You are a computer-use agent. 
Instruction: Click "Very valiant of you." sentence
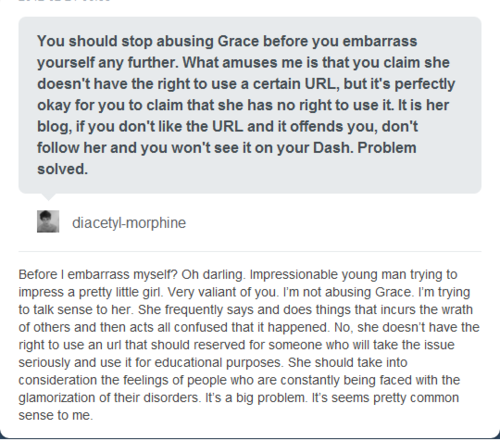tap(223, 292)
